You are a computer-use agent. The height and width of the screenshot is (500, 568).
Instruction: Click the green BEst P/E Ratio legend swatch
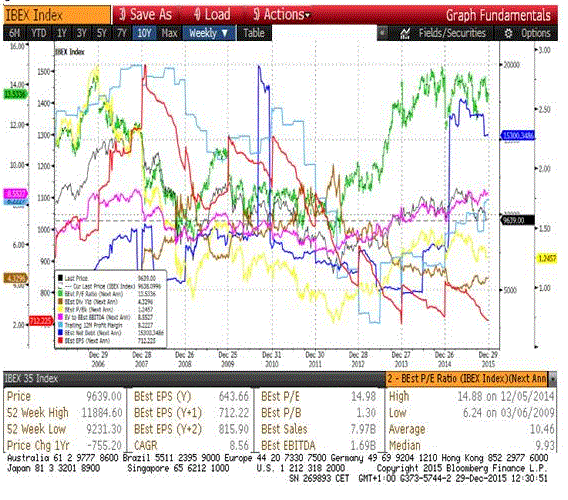[x=60, y=294]
